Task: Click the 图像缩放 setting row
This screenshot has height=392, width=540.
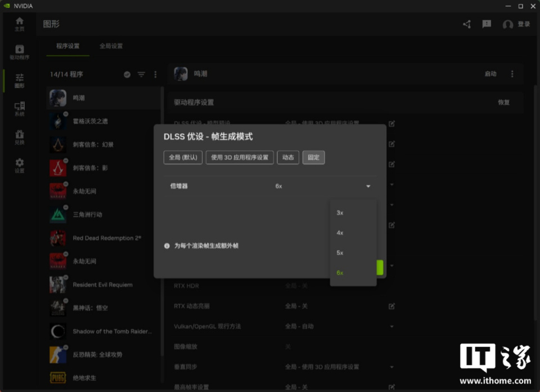Action: (x=284, y=347)
